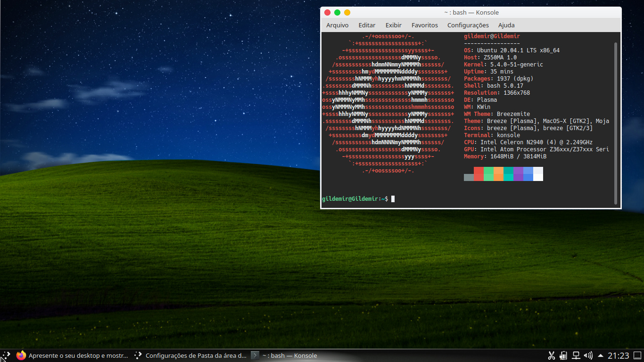Click the Konsole title bar '~ : bash — Konsole'
The height and width of the screenshot is (362, 644).
click(x=471, y=13)
